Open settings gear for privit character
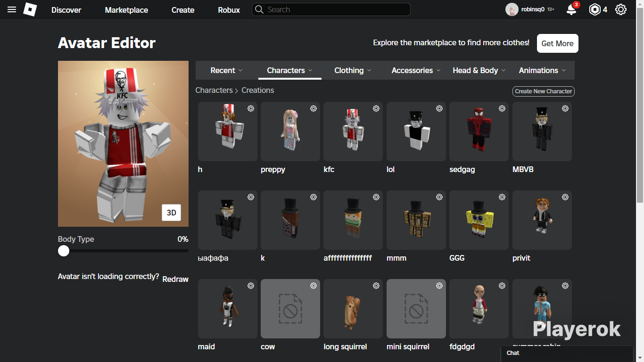Viewport: 644px width, 362px height. (565, 197)
